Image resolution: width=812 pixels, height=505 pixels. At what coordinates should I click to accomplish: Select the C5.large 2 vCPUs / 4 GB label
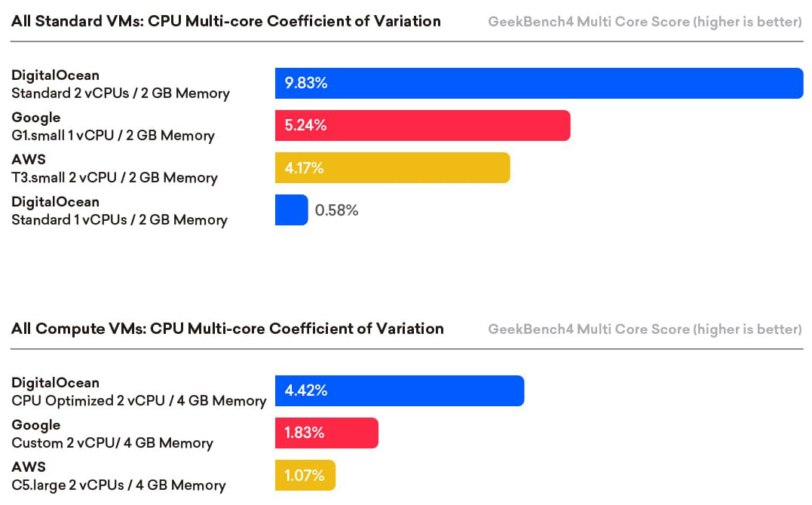click(x=118, y=485)
